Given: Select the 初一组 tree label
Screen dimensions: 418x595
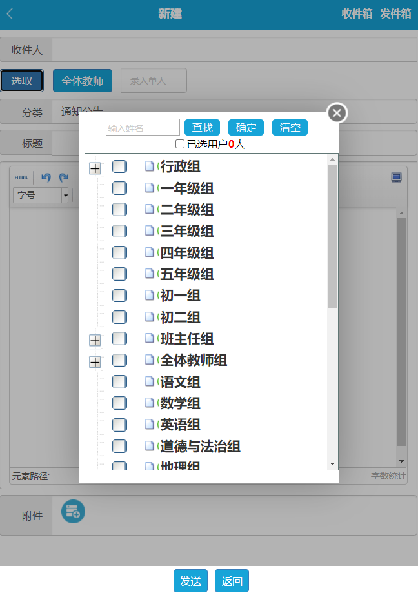Looking at the screenshot, I should 181,296.
